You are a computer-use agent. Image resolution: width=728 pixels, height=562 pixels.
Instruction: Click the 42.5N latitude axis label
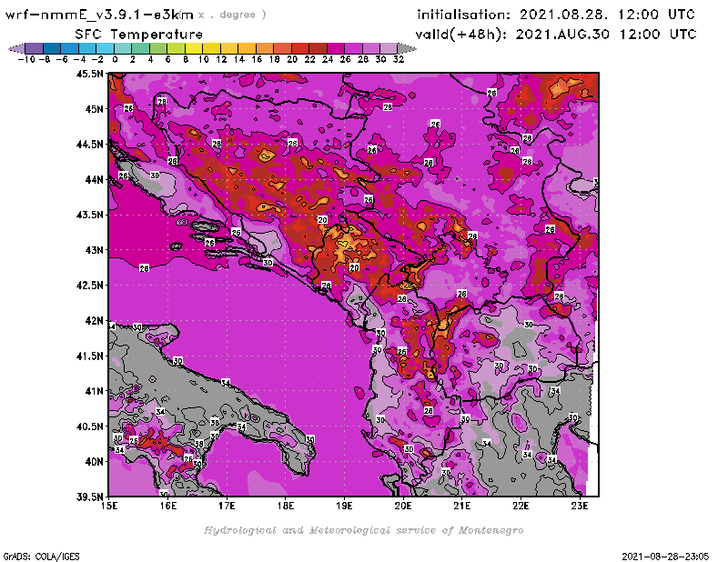tap(89, 285)
